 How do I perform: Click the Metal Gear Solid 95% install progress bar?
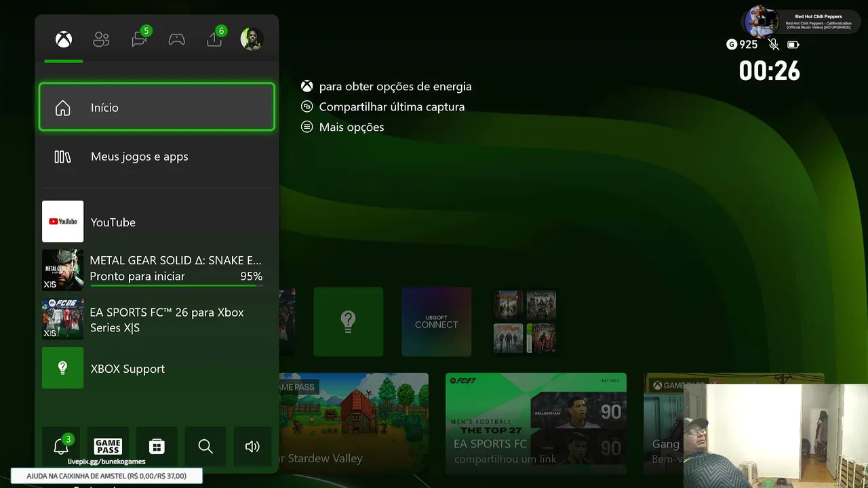(x=176, y=286)
